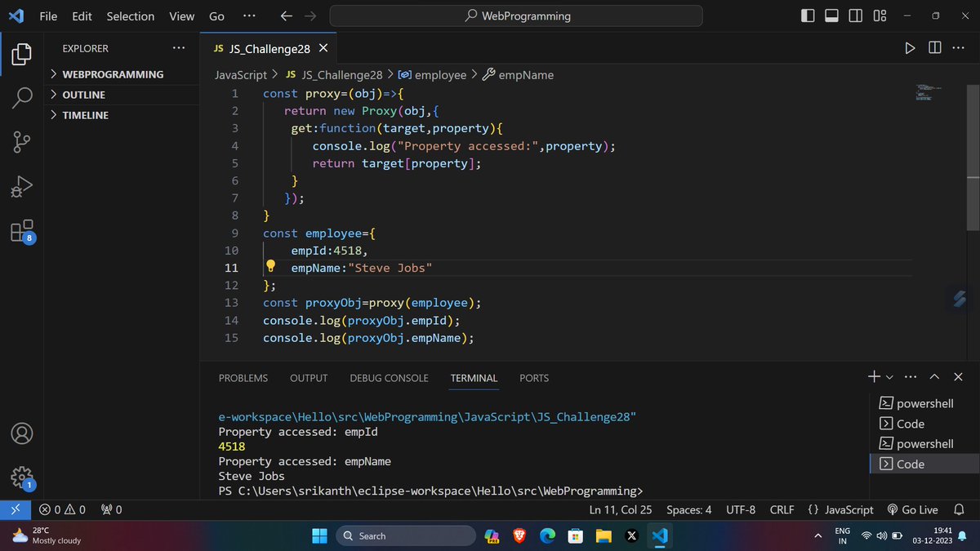The image size is (980, 551).
Task: Go forward with the right arrow
Action: click(310, 16)
